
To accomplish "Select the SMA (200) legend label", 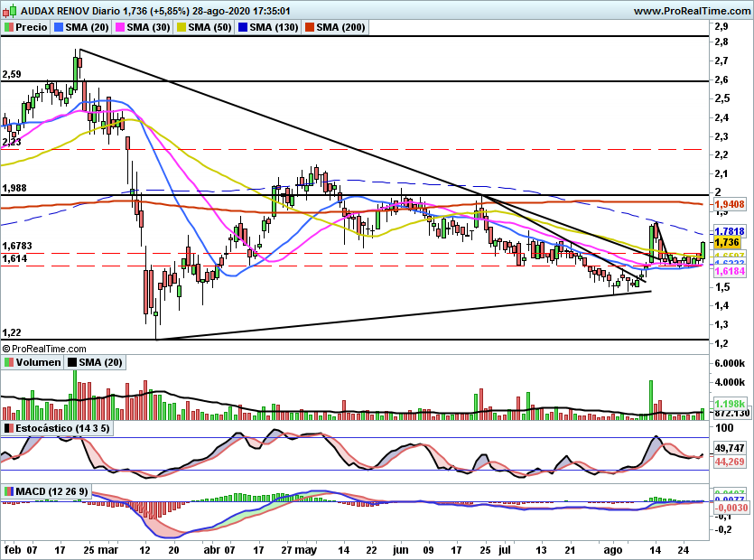I will coord(341,27).
